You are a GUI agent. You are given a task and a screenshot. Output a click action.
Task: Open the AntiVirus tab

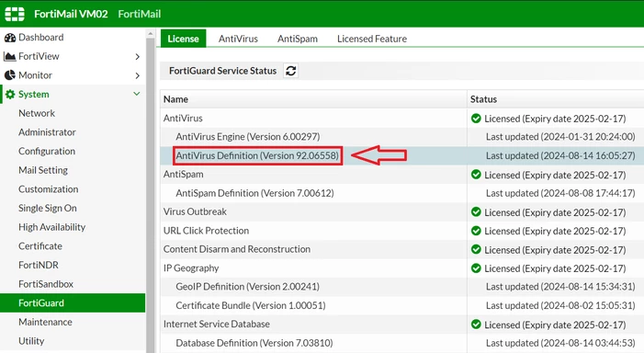(x=238, y=39)
